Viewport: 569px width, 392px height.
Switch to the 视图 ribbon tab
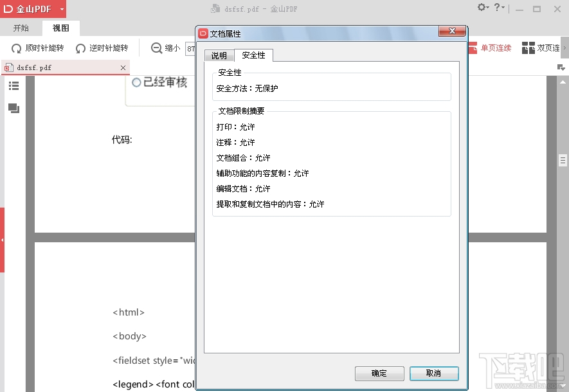tap(60, 28)
